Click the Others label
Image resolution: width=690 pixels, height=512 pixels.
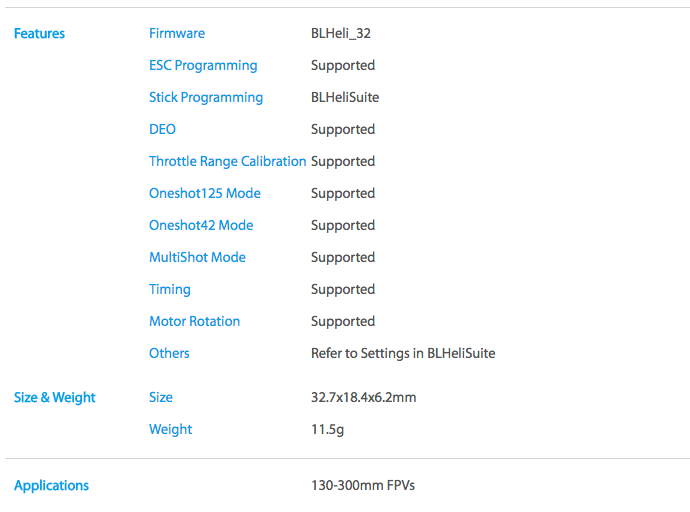click(169, 353)
